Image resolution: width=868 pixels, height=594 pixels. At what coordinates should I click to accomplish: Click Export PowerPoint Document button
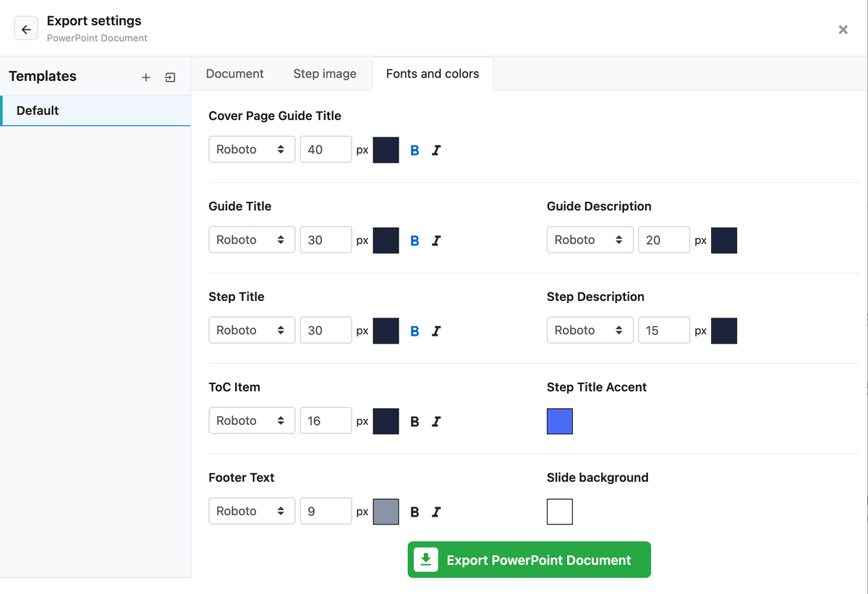(529, 560)
